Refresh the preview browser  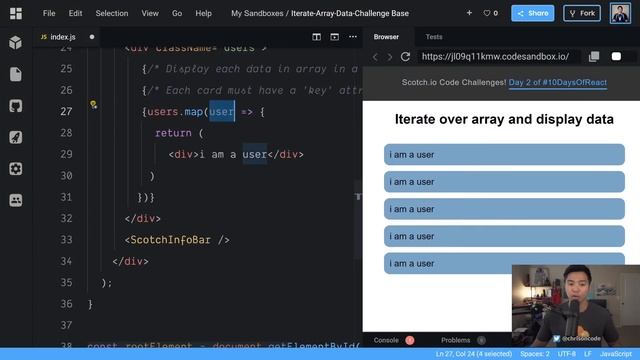click(405, 57)
